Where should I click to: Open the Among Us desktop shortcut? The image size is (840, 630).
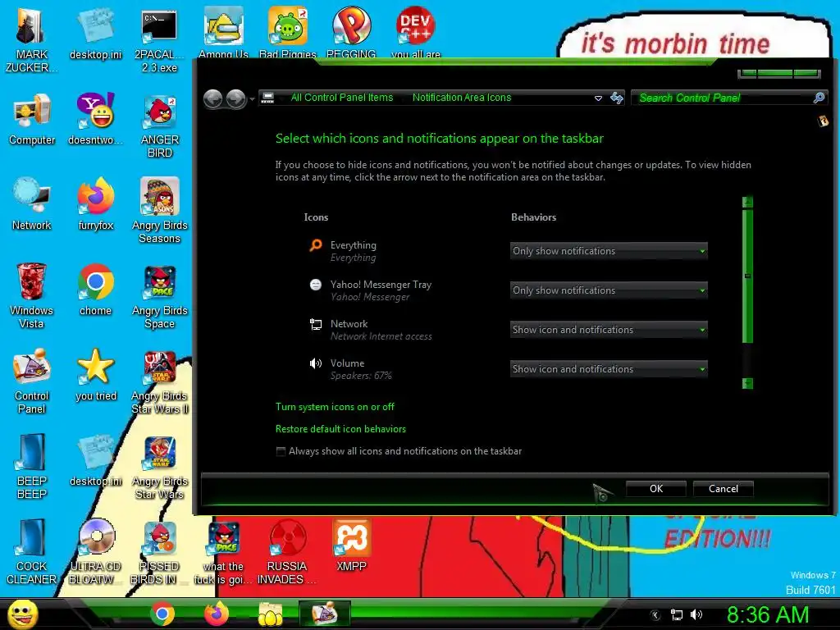point(223,33)
